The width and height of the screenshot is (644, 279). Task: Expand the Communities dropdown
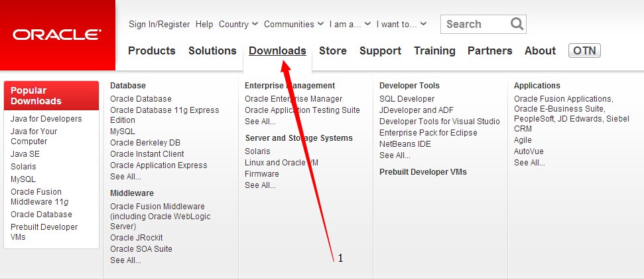[294, 25]
